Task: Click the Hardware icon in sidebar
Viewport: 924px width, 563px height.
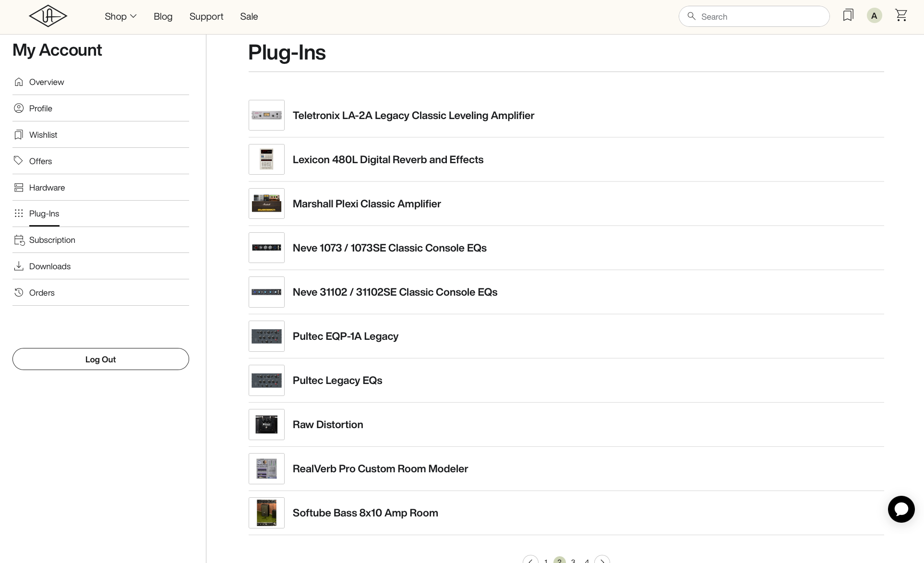Action: coord(19,188)
